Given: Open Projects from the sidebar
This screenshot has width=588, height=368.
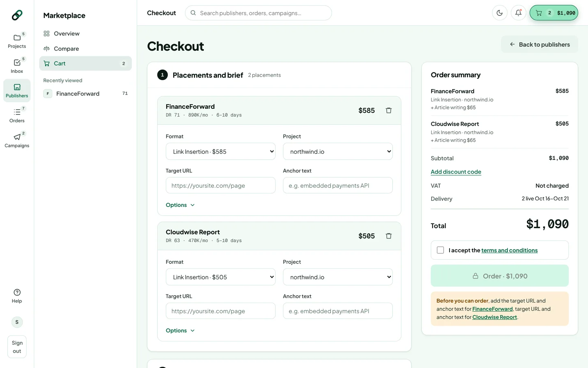Looking at the screenshot, I should pos(17,41).
